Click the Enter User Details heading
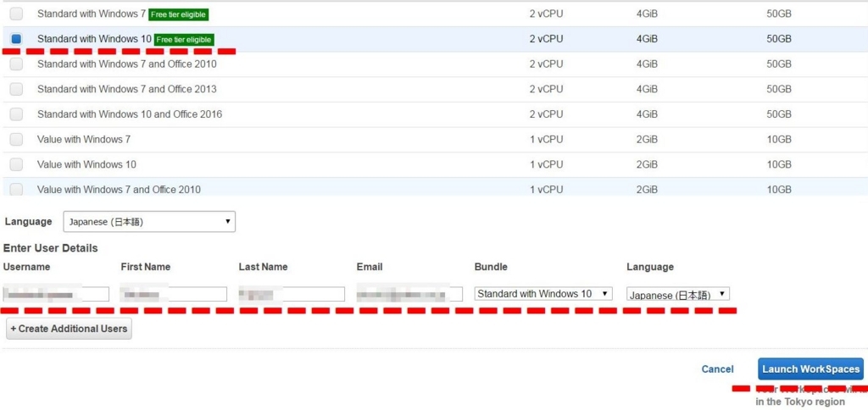The image size is (868, 410). click(x=50, y=248)
